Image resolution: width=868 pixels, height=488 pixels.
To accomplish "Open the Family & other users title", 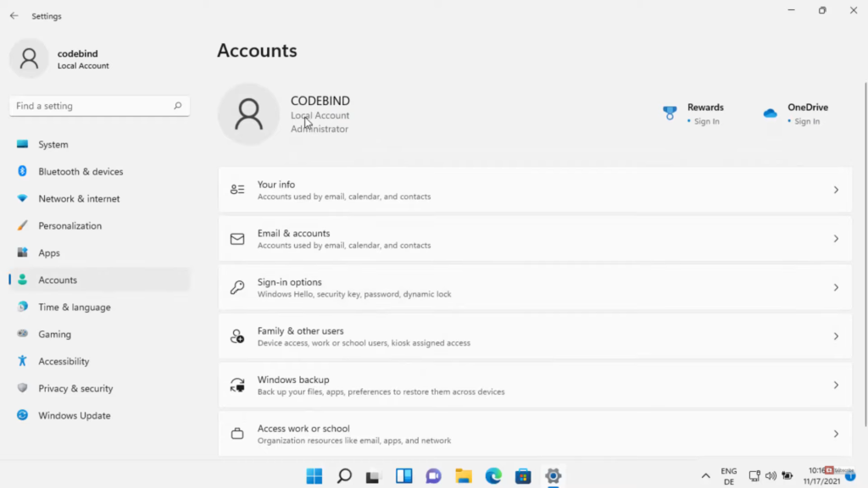I will coord(301,331).
